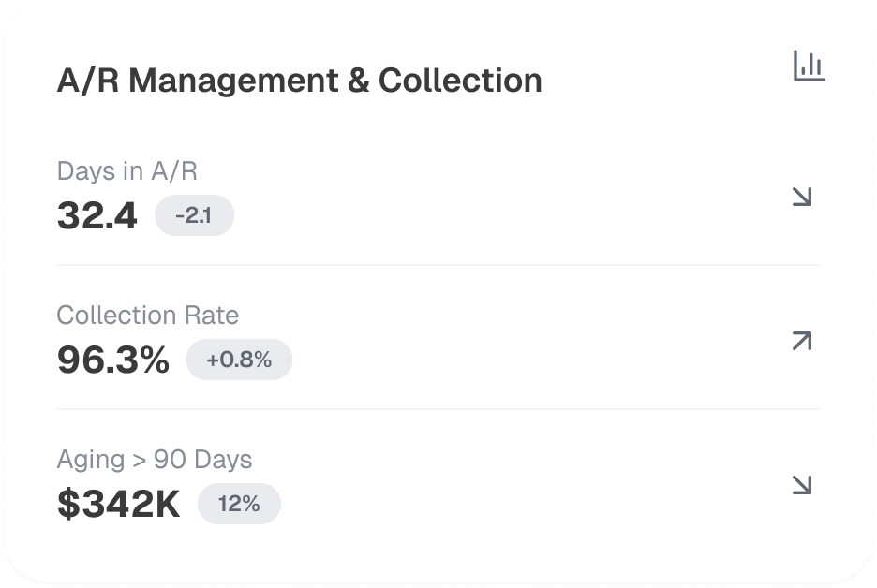Click the down-right arrow beside Days in A/R

point(801,197)
